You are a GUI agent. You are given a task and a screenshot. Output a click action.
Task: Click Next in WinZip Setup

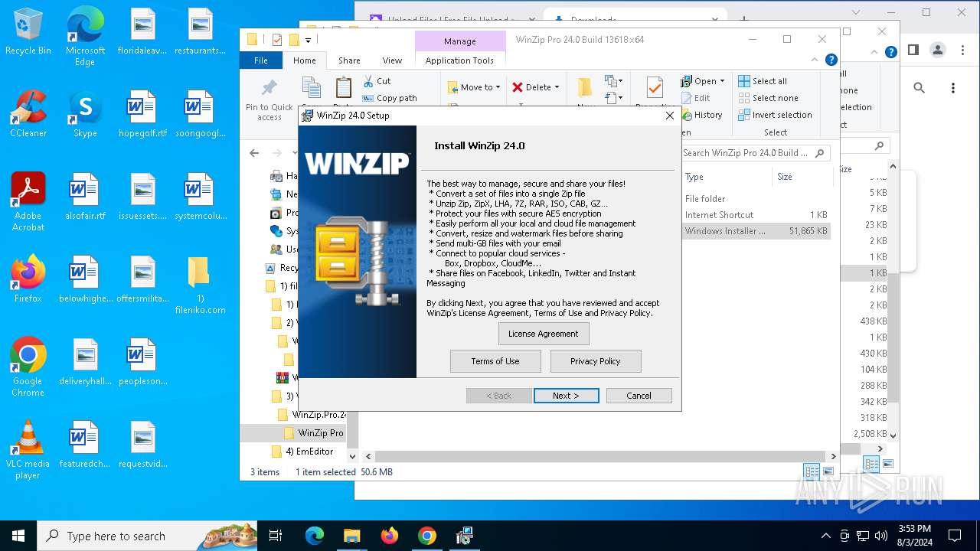point(567,396)
